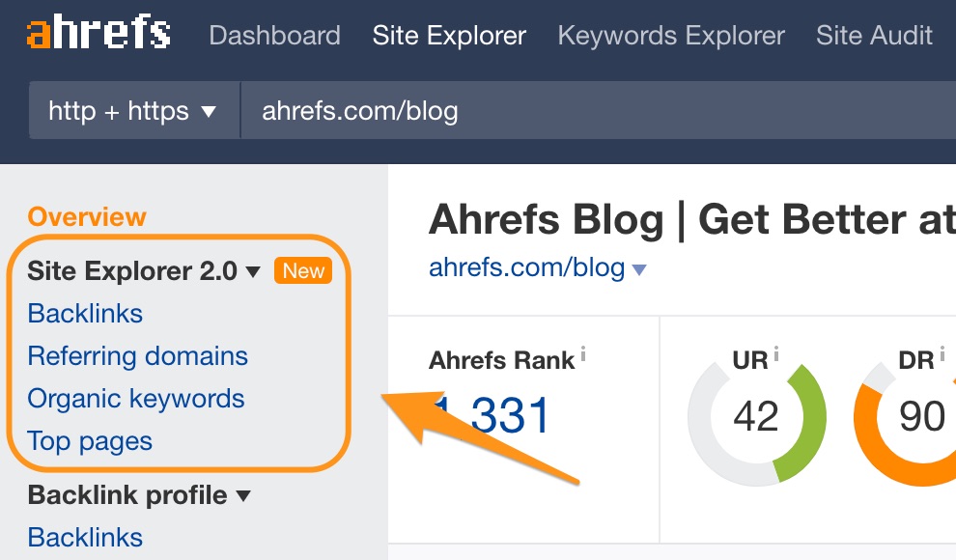The height and width of the screenshot is (560, 956).
Task: Click the ahrefs logo
Action: click(98, 35)
